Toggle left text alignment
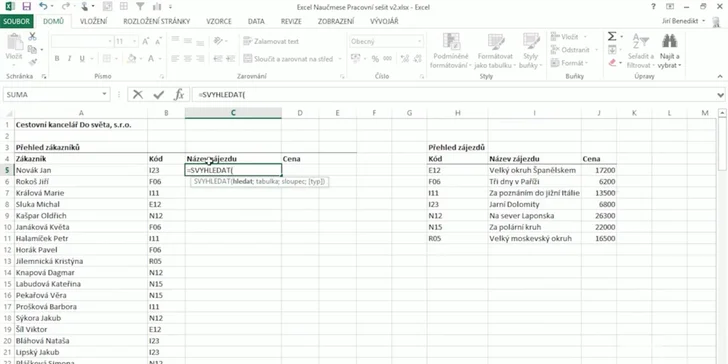The height and width of the screenshot is (364, 728). click(x=175, y=58)
